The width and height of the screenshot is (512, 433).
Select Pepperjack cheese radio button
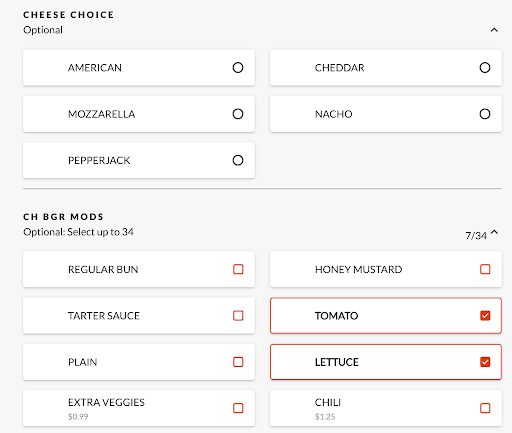pyautogui.click(x=238, y=160)
